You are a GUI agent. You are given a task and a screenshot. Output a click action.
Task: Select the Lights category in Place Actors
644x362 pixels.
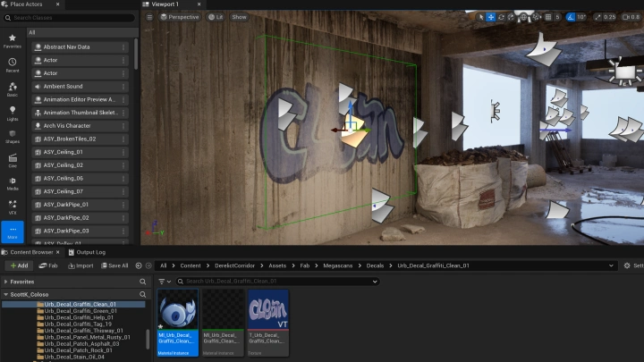coord(13,114)
